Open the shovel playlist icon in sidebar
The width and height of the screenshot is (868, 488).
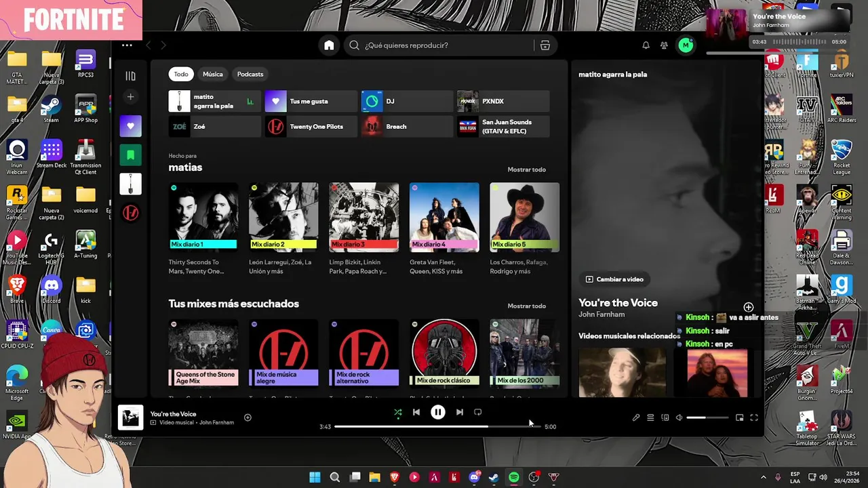pos(131,184)
